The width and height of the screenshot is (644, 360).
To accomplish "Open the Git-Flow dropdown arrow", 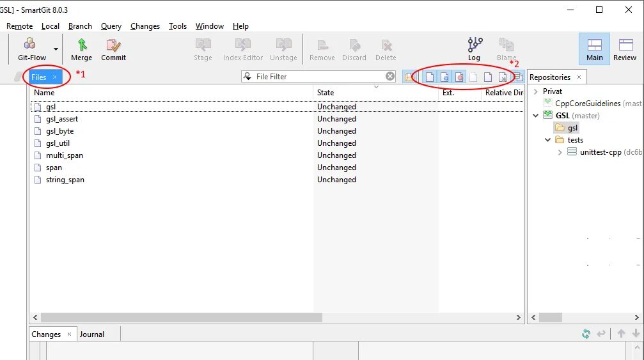I will point(56,49).
